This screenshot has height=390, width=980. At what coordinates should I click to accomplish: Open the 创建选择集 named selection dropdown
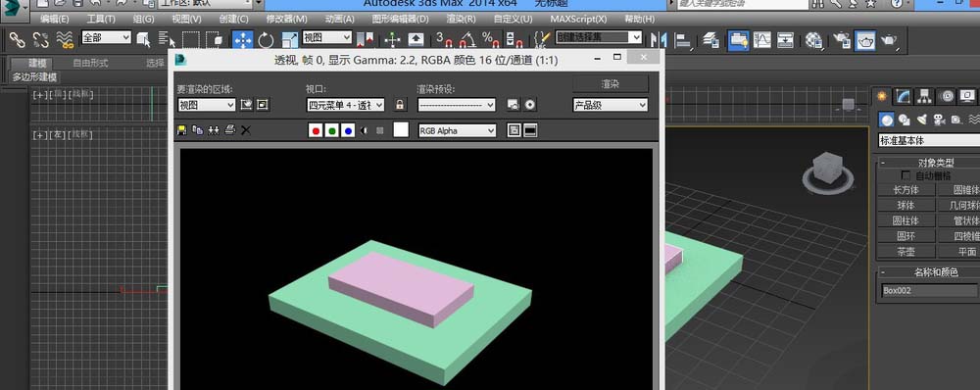(x=599, y=38)
